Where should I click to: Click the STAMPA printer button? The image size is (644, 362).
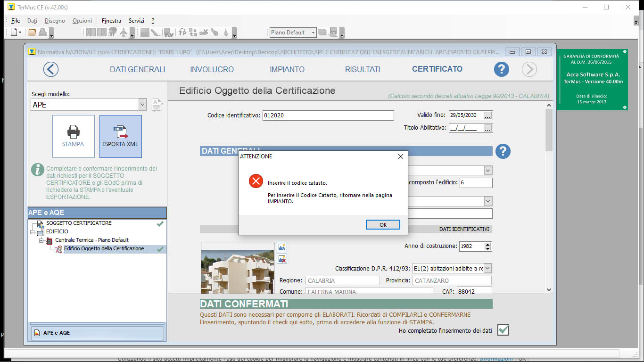[73, 136]
